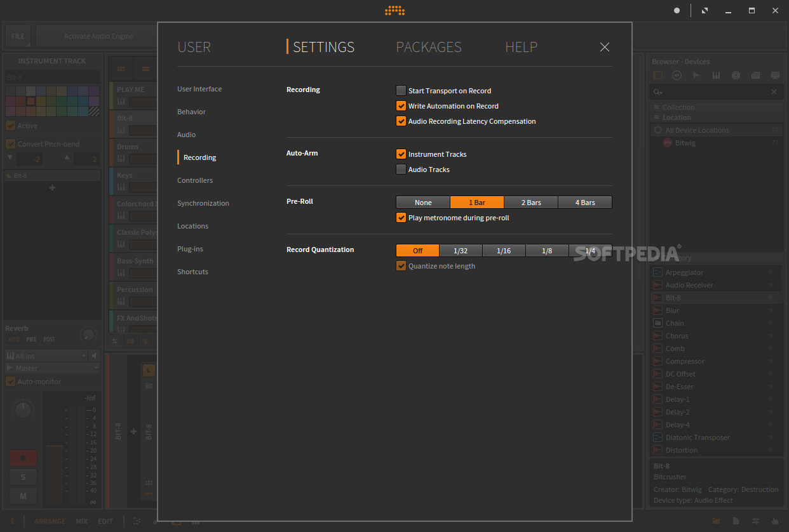The height and width of the screenshot is (532, 789).
Task: Set record quantization to 1/32
Action: 461,251
